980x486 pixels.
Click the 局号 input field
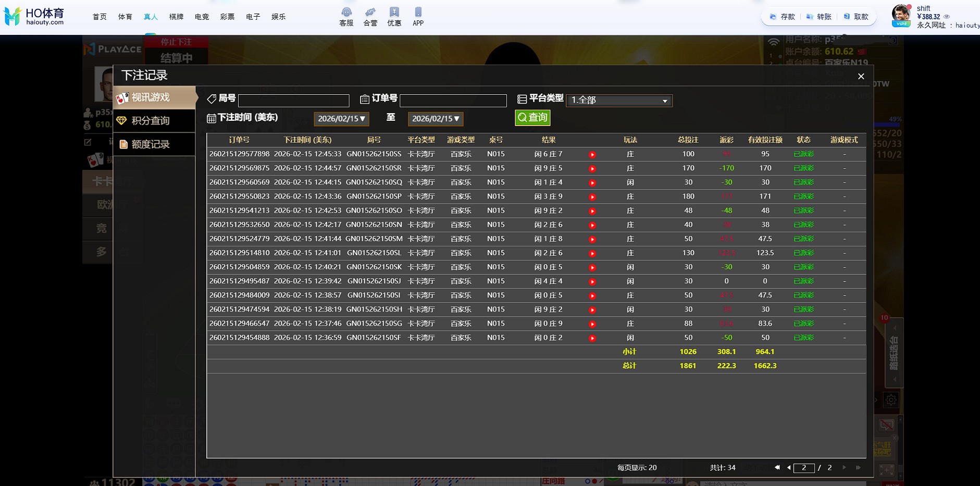(293, 101)
